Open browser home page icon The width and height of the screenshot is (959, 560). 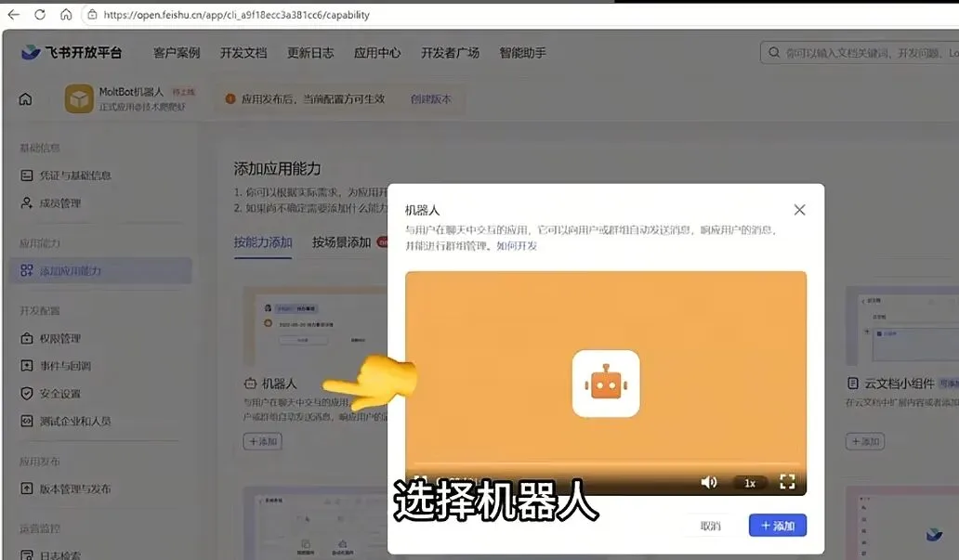tap(66, 14)
